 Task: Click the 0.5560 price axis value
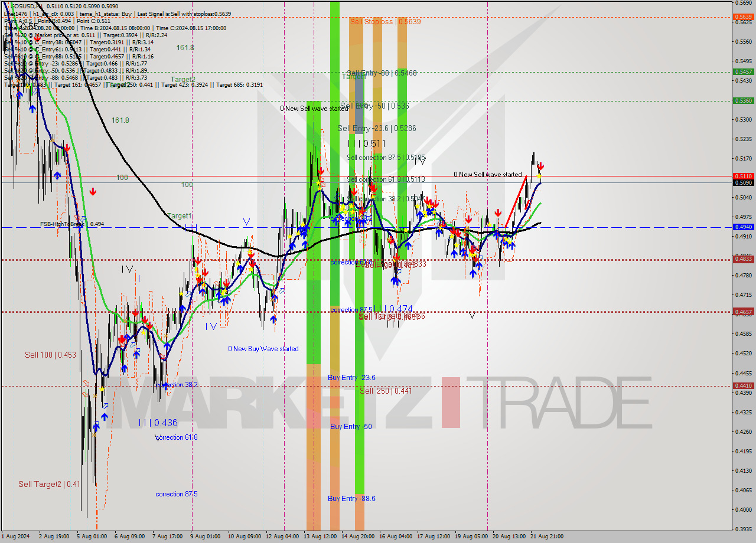pyautogui.click(x=743, y=41)
